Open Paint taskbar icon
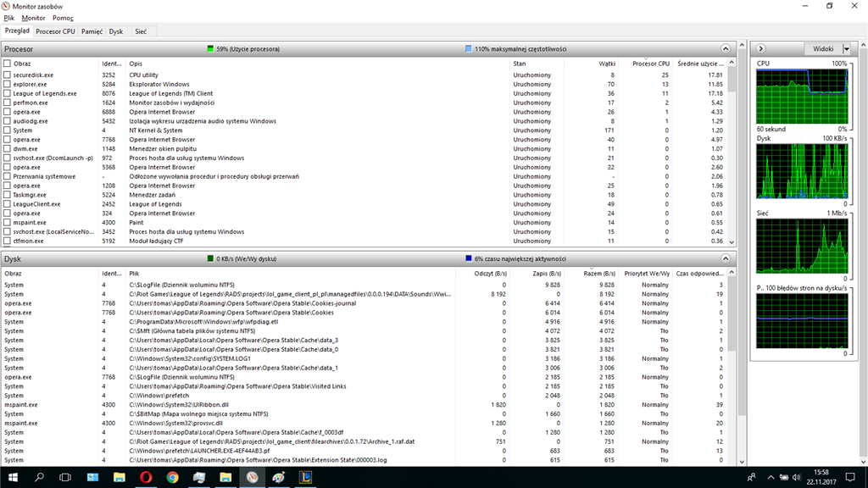The width and height of the screenshot is (868, 488). coord(278,477)
